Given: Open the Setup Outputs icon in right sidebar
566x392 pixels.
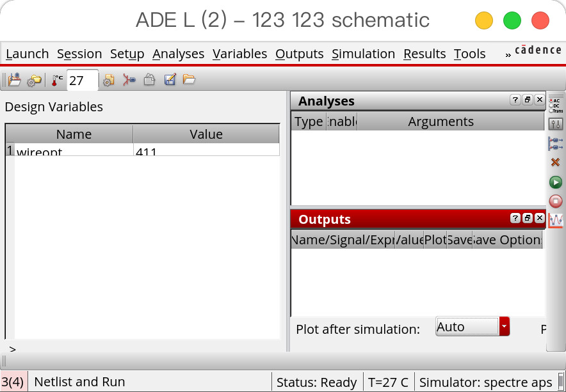Looking at the screenshot, I should click(556, 143).
